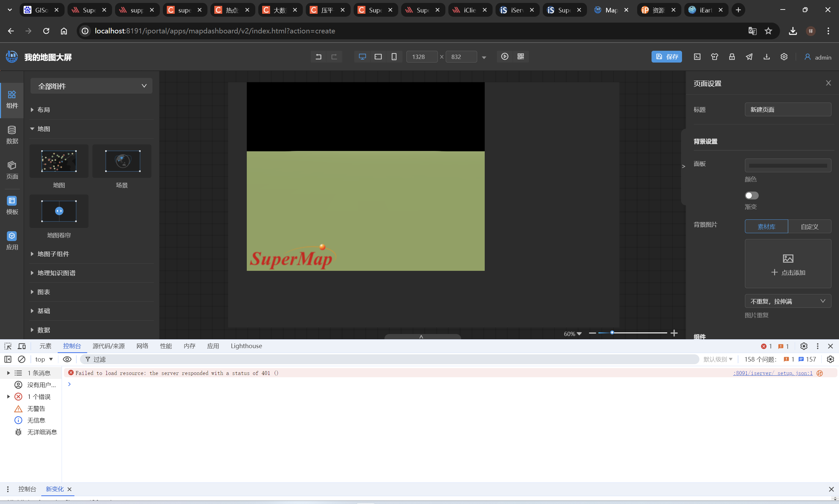Click the 保存 save button

click(x=666, y=57)
